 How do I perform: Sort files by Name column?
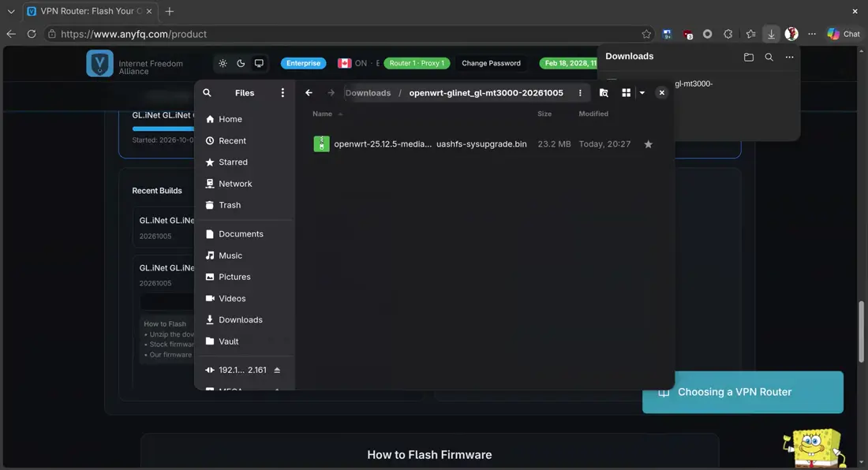pos(322,114)
